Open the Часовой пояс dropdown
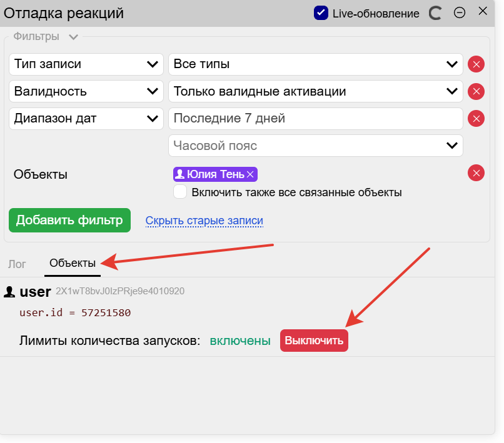 pos(316,146)
